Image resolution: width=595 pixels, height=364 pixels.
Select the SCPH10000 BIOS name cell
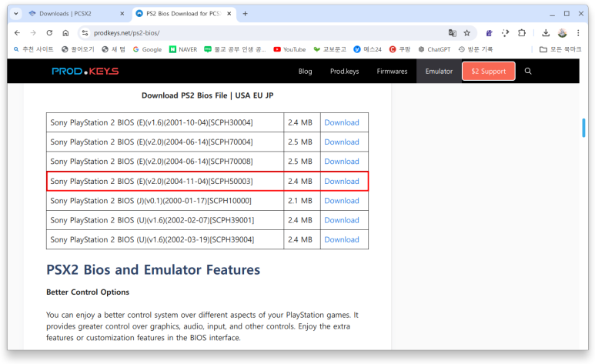point(165,201)
